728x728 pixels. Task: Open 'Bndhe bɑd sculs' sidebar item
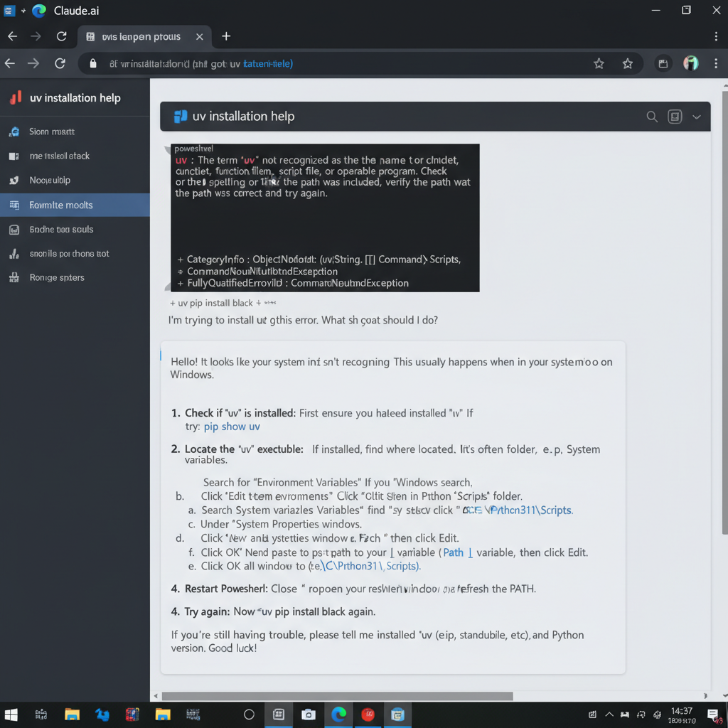point(75,230)
